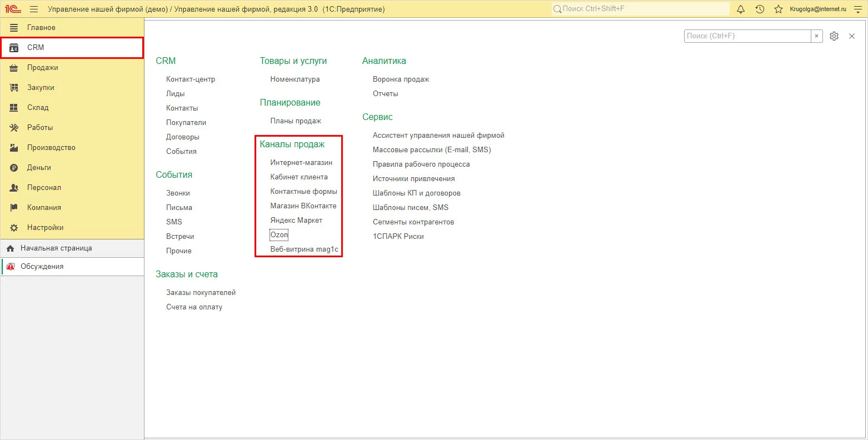
Task: Open favorites star icon
Action: (779, 9)
